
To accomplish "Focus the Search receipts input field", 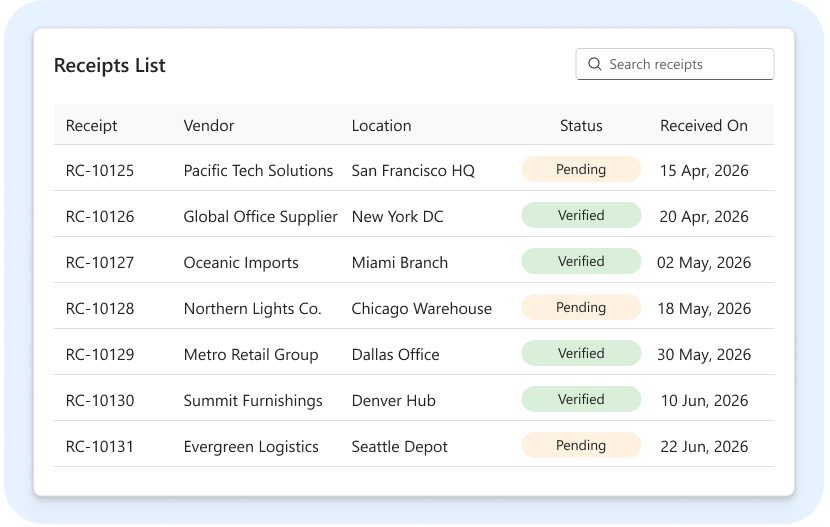I will tap(674, 64).
